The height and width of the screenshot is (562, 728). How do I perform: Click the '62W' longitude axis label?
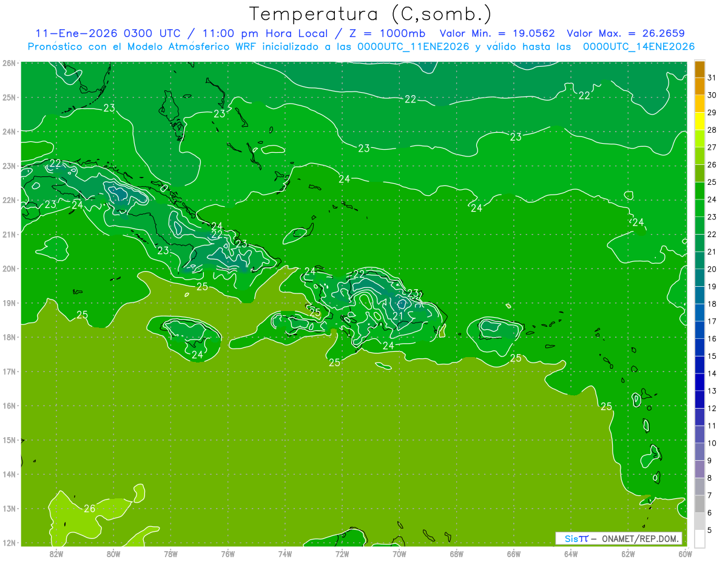pyautogui.click(x=628, y=554)
